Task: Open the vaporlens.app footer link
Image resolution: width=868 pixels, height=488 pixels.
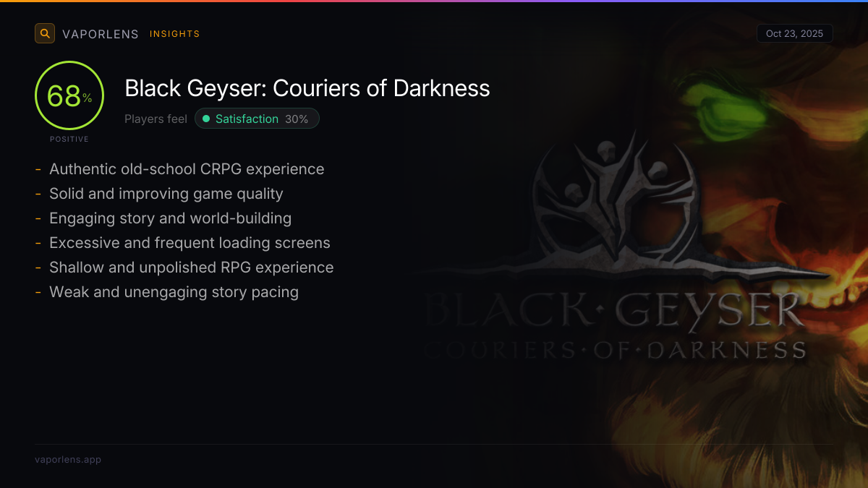Action: pyautogui.click(x=68, y=459)
